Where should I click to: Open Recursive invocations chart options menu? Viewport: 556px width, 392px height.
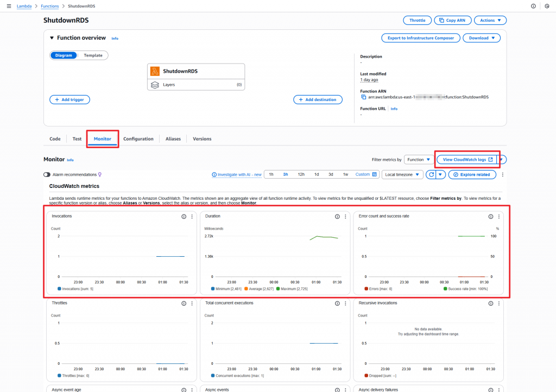tap(499, 304)
